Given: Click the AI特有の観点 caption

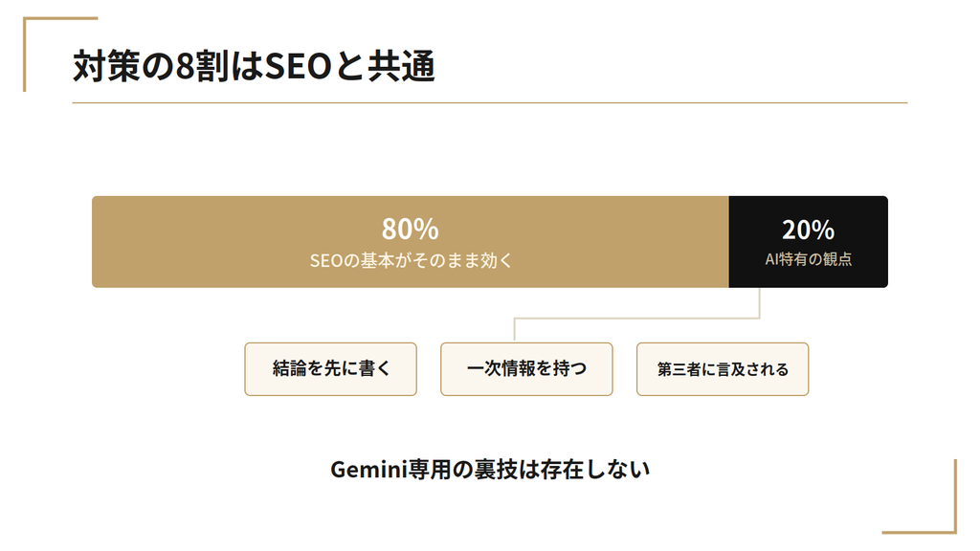Looking at the screenshot, I should click(x=808, y=259).
